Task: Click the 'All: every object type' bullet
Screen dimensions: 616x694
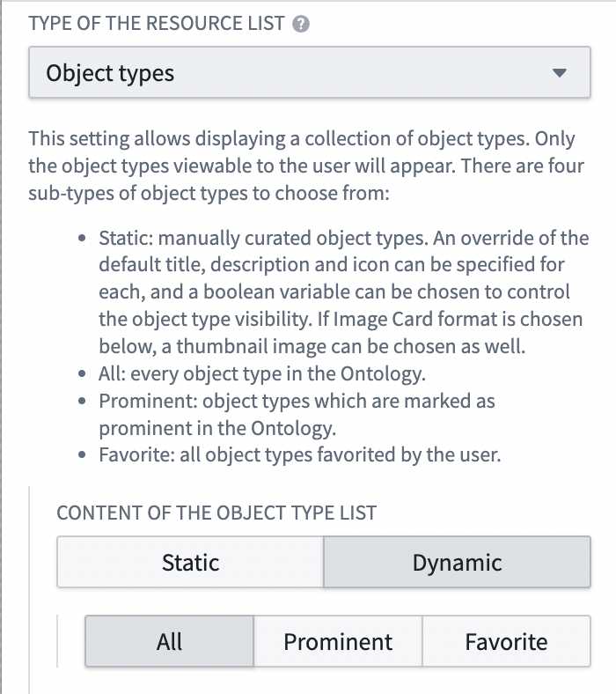Action: click(261, 373)
